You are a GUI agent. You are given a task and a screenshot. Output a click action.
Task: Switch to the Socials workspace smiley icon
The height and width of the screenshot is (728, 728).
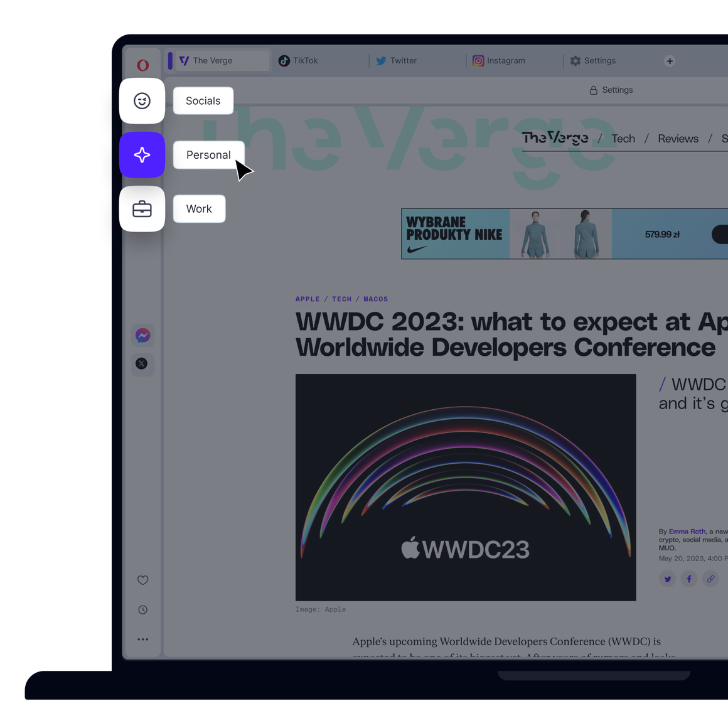coord(142,100)
